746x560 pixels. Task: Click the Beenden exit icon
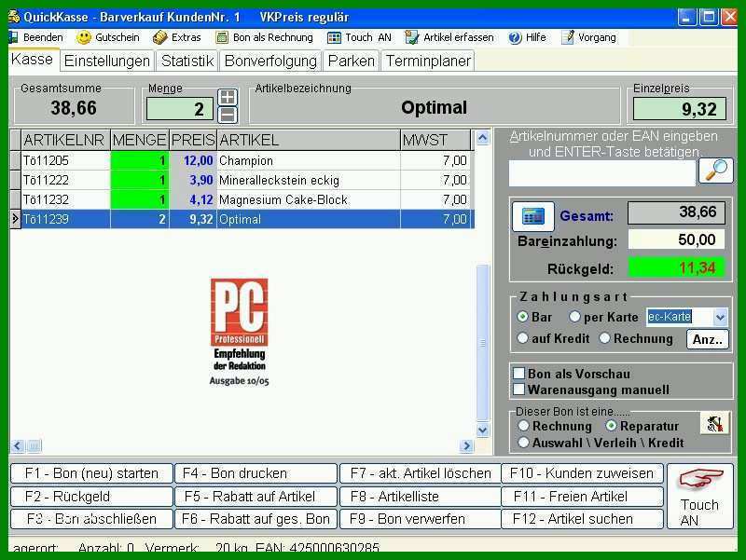pyautogui.click(x=13, y=37)
